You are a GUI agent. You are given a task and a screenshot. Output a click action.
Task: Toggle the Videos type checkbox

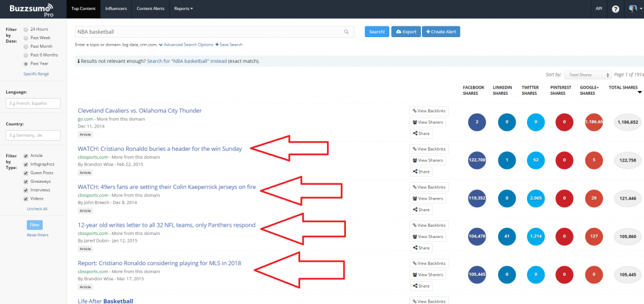(25, 198)
